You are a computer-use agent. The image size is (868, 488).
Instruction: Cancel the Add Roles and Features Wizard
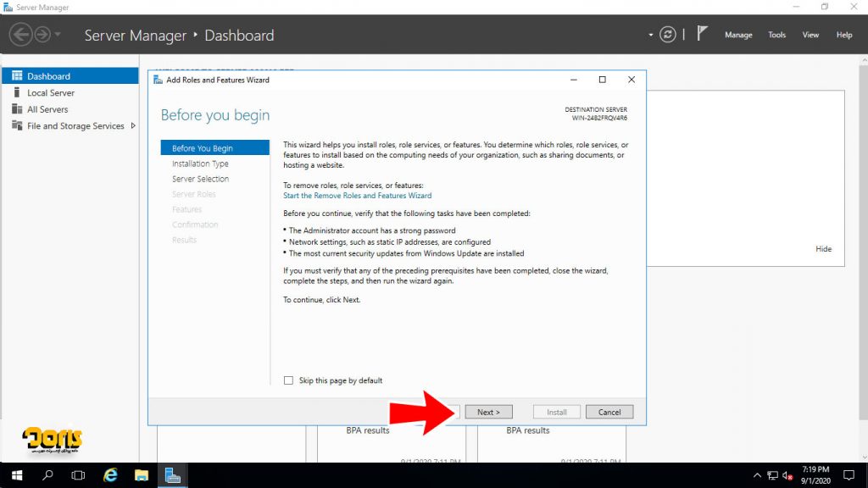[609, 412]
